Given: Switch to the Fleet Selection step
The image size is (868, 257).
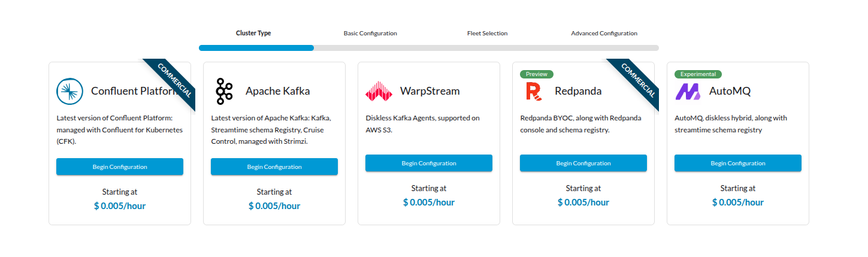Looking at the screenshot, I should tap(487, 34).
